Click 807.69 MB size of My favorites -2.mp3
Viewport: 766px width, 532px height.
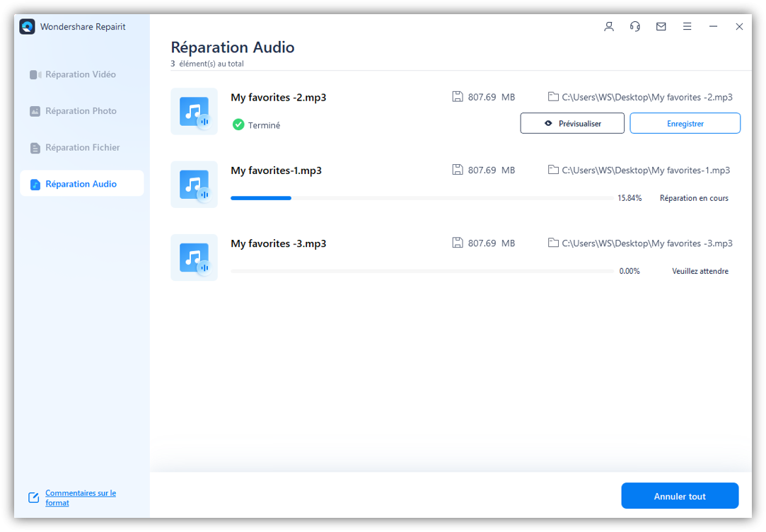(x=492, y=97)
